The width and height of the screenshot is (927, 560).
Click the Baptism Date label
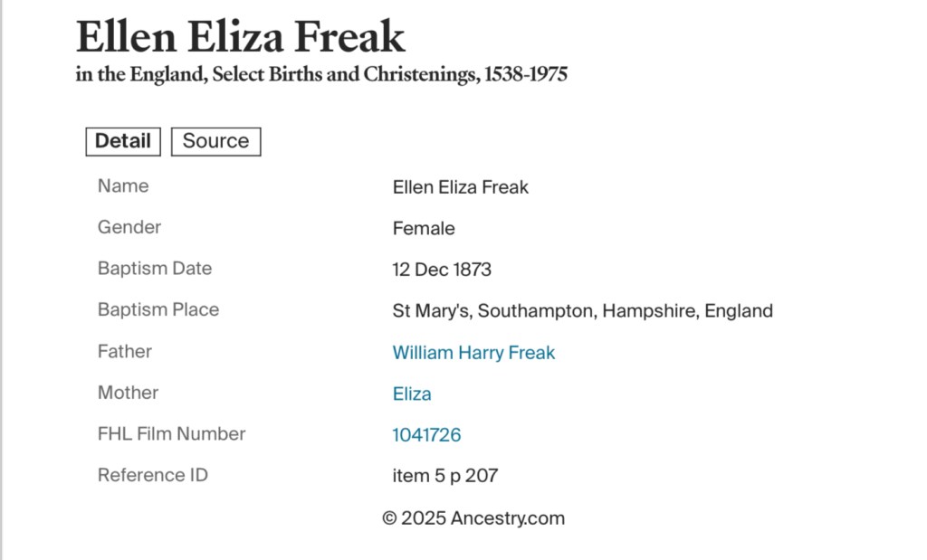click(x=155, y=269)
